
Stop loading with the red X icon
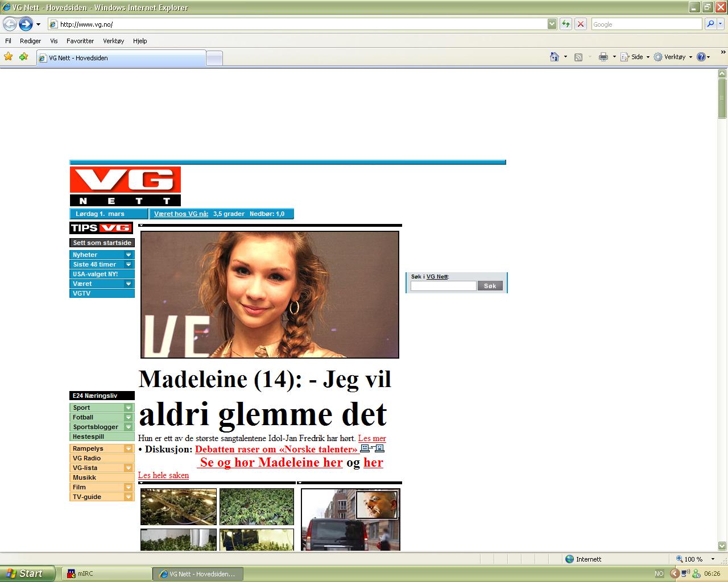581,24
